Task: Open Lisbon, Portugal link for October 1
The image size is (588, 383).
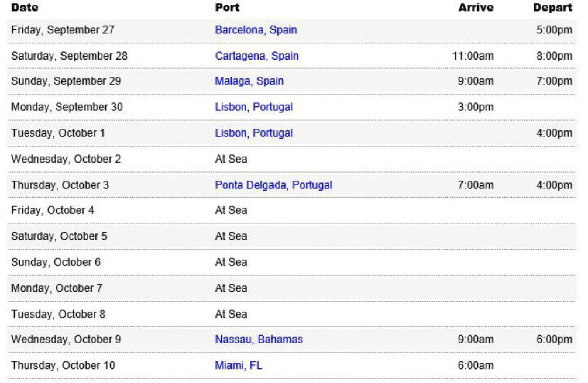Action: (254, 133)
